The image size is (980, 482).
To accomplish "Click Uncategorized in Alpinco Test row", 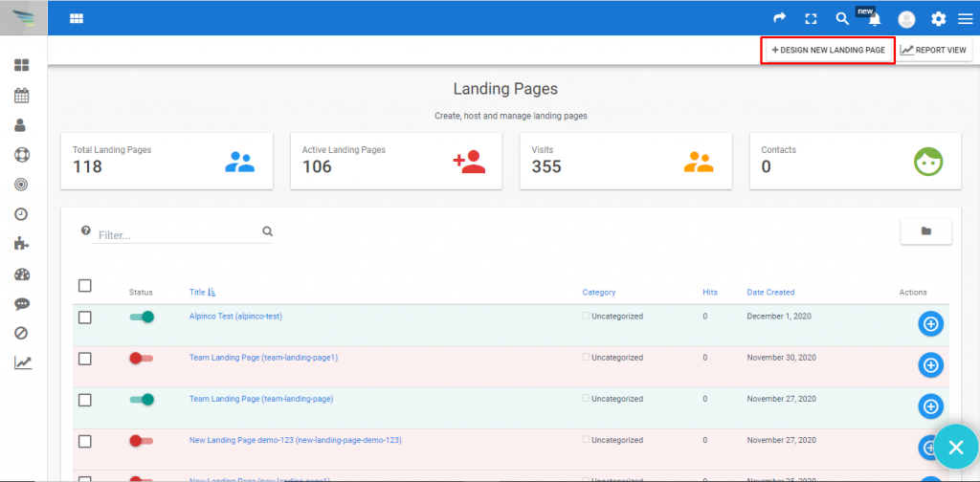I will coord(617,317).
